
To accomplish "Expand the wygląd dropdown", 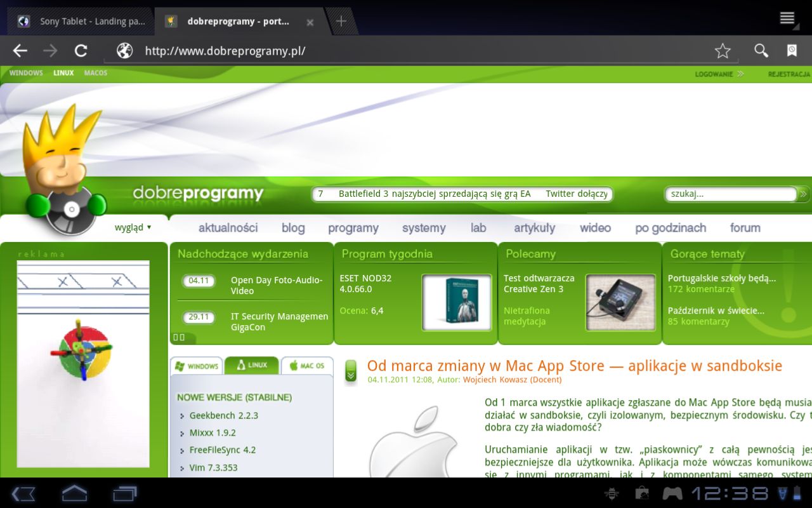I will 133,227.
